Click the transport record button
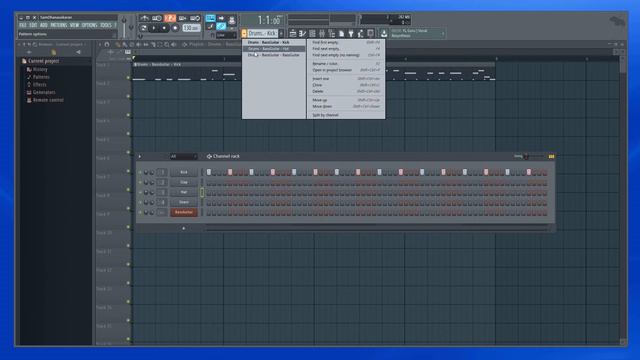The width and height of the screenshot is (640, 360). (x=175, y=28)
